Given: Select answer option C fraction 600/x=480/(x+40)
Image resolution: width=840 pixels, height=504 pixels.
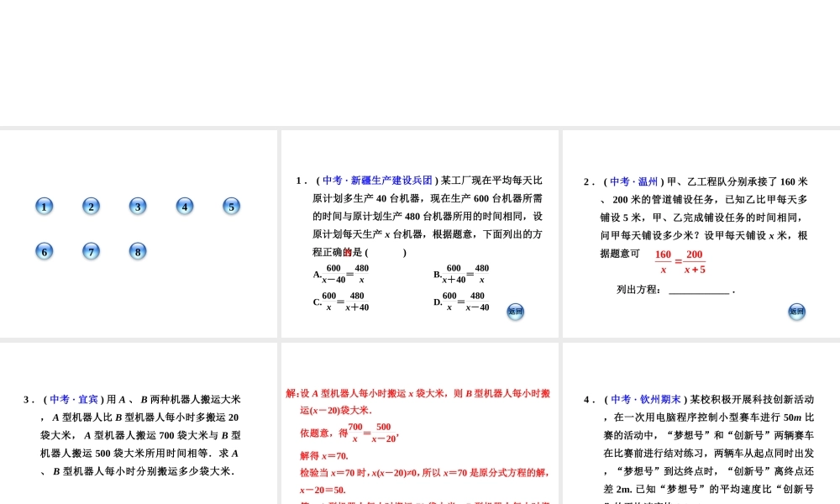Looking at the screenshot, I should (341, 302).
